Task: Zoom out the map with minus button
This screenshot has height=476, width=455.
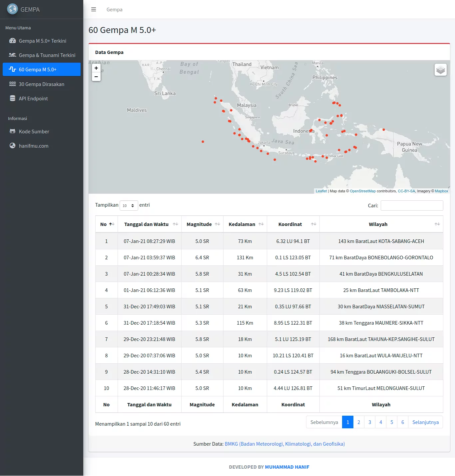Action: (96, 77)
